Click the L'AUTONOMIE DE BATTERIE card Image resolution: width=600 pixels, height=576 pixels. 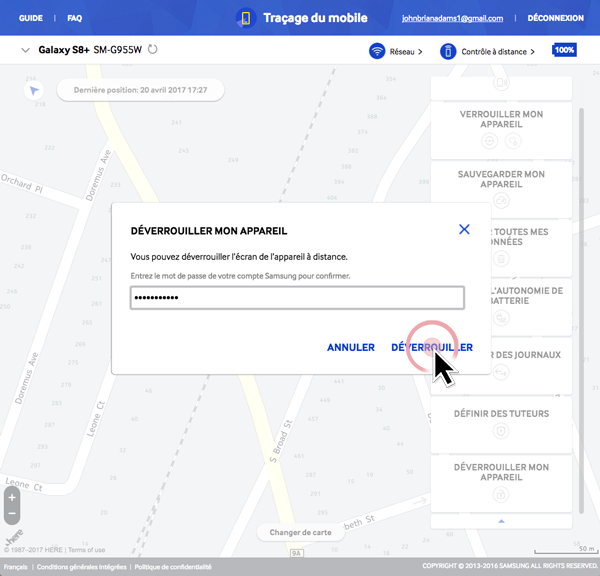(x=531, y=308)
